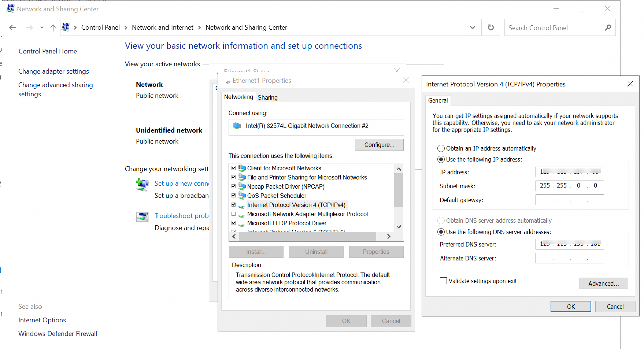
Task: Click the TCP/IPv4 protocol icon
Action: [x=241, y=206]
